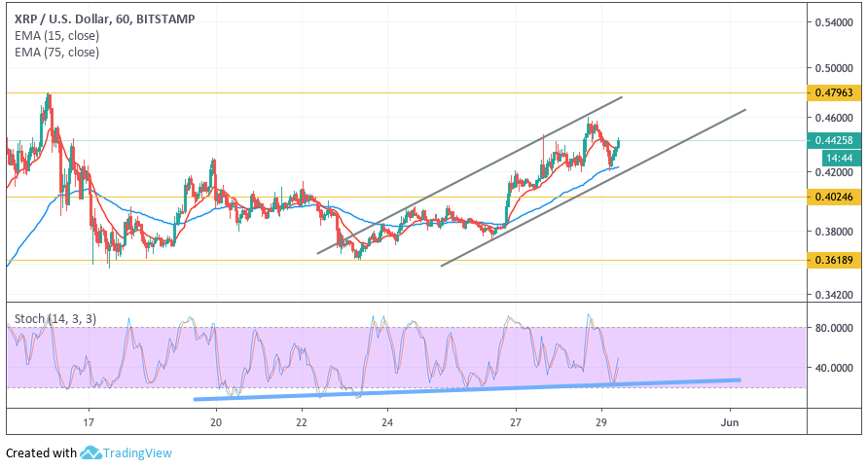Select the 0.34200 price scale label
Viewport: 868px width, 470px height.
click(837, 294)
